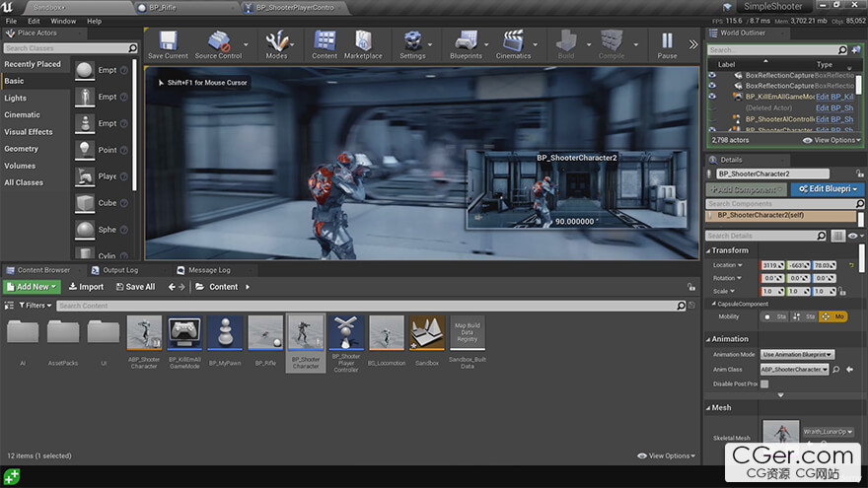Set Mobility to Static
The height and width of the screenshot is (488, 868).
pyautogui.click(x=775, y=316)
